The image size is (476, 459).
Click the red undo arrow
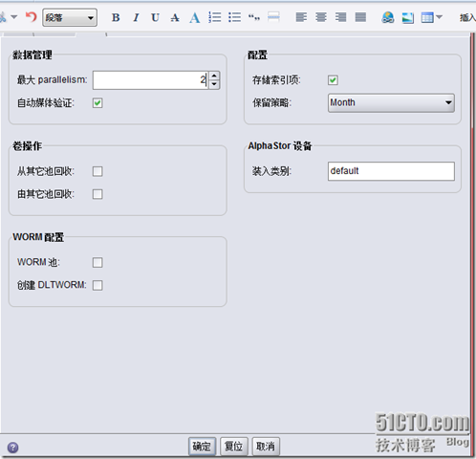tap(32, 16)
